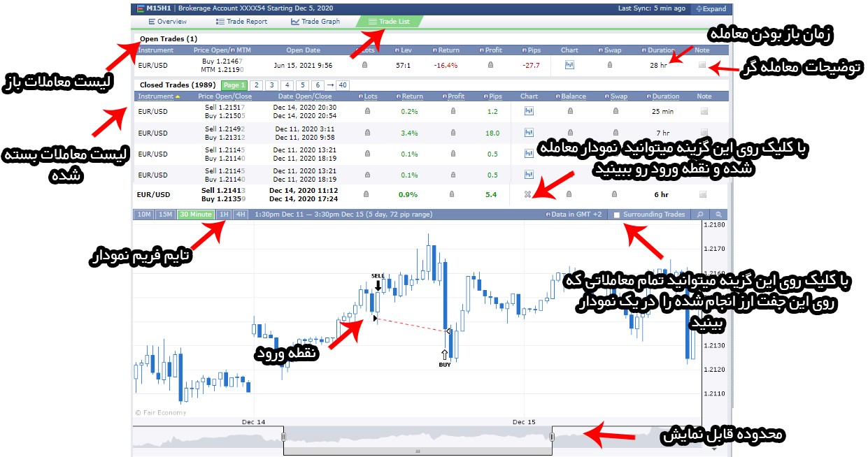This screenshot has height=457, width=868.
Task: Enable the Surrounding Trades checkbox
Action: click(616, 215)
